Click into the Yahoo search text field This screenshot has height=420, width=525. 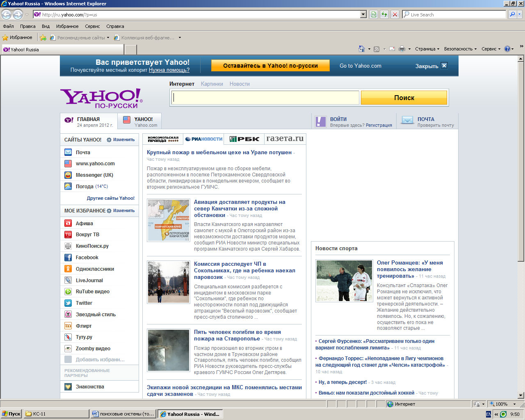point(265,98)
